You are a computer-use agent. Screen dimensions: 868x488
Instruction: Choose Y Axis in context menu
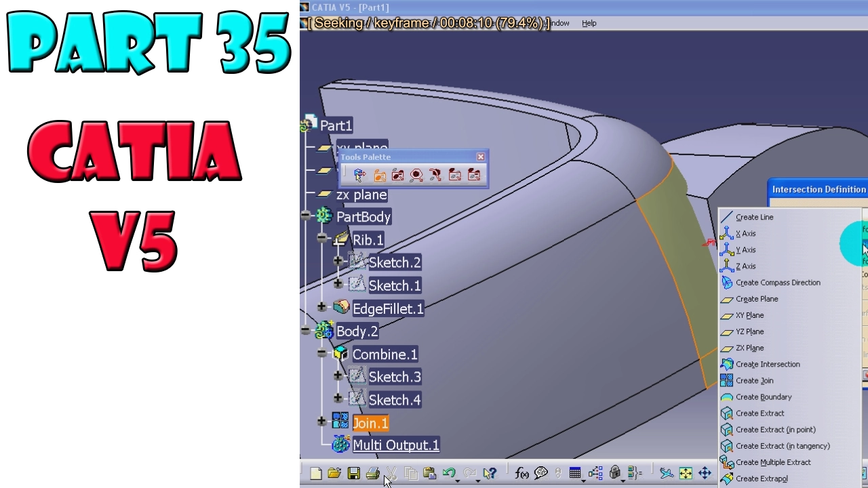pyautogui.click(x=745, y=249)
